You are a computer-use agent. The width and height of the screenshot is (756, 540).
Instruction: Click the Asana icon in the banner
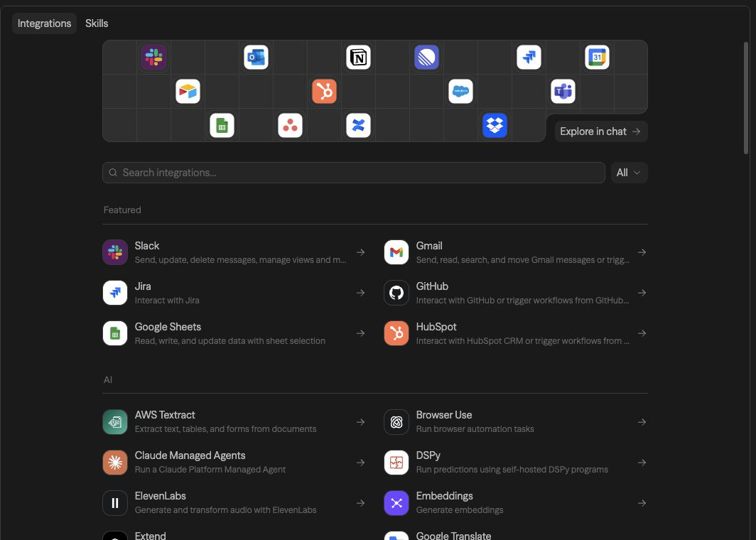[x=290, y=125]
